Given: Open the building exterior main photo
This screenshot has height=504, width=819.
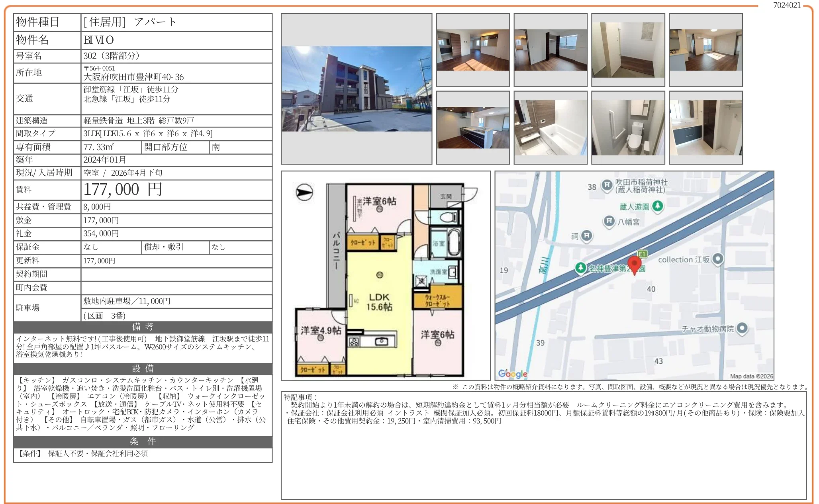Looking at the screenshot, I should pyautogui.click(x=356, y=89).
